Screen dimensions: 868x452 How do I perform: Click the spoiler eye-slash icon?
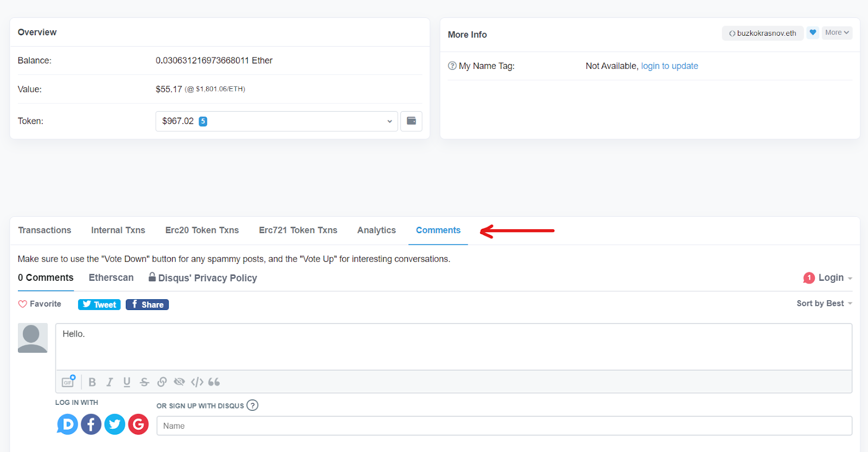pos(179,382)
